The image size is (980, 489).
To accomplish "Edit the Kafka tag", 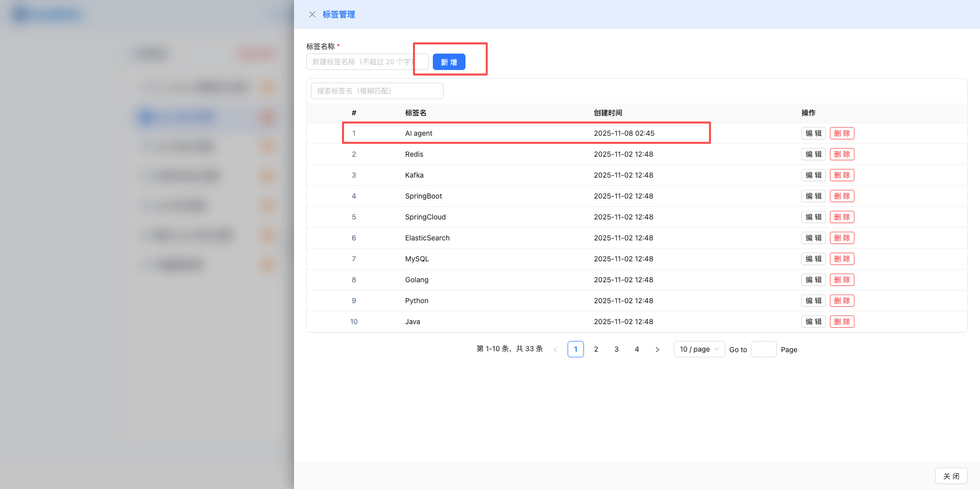I will click(813, 175).
